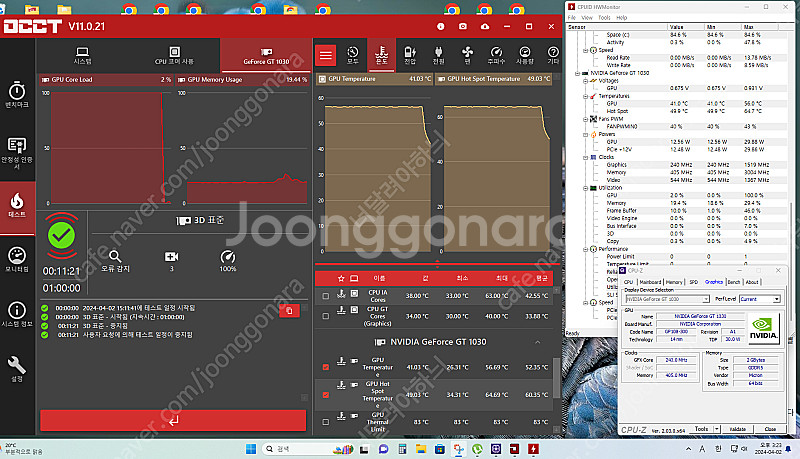The width and height of the screenshot is (800, 459).
Task: Click the red hamburger menu in monitoring panel
Action: [326, 55]
